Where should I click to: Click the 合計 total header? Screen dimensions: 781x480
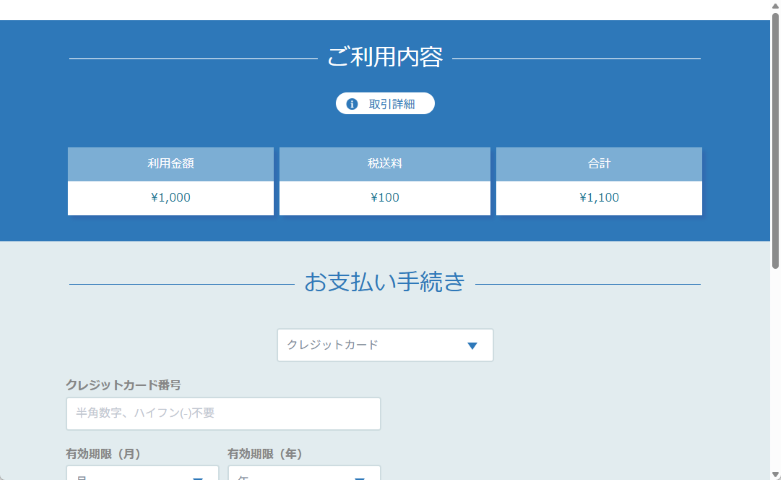[x=599, y=164]
